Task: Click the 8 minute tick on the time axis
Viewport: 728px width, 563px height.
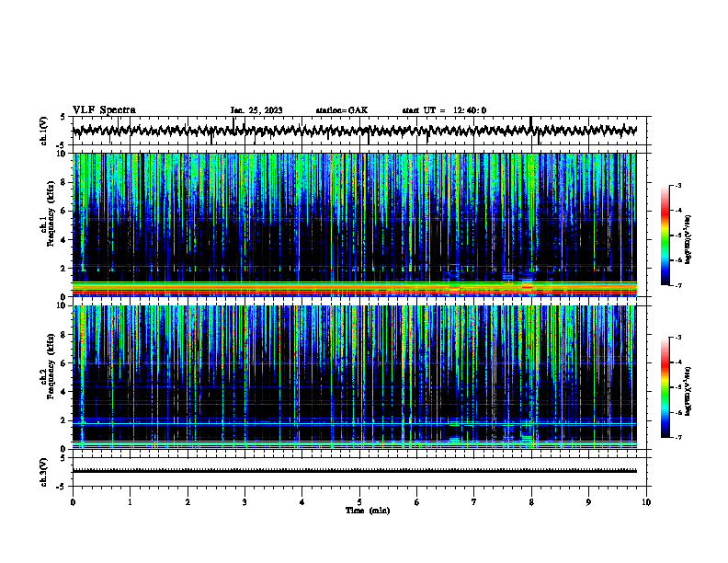Action: coord(531,502)
